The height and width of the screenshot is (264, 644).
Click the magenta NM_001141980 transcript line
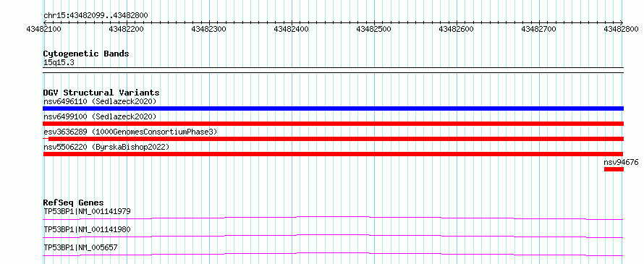click(x=333, y=236)
